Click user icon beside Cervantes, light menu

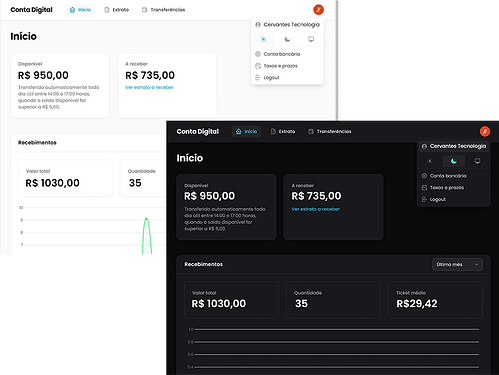[258, 25]
